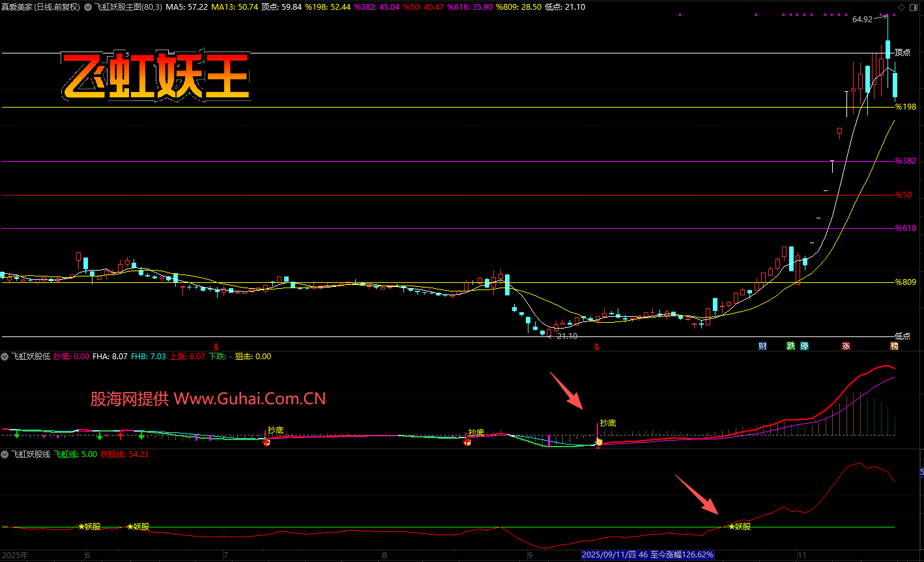Click the 抄底 signal indicated by the arrow
Screen dimensions: 924x562
[x=607, y=422]
